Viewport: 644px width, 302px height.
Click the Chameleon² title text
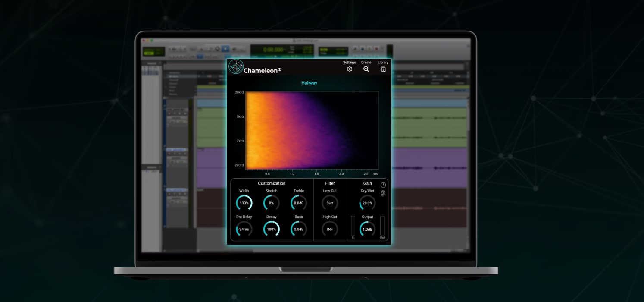point(262,70)
